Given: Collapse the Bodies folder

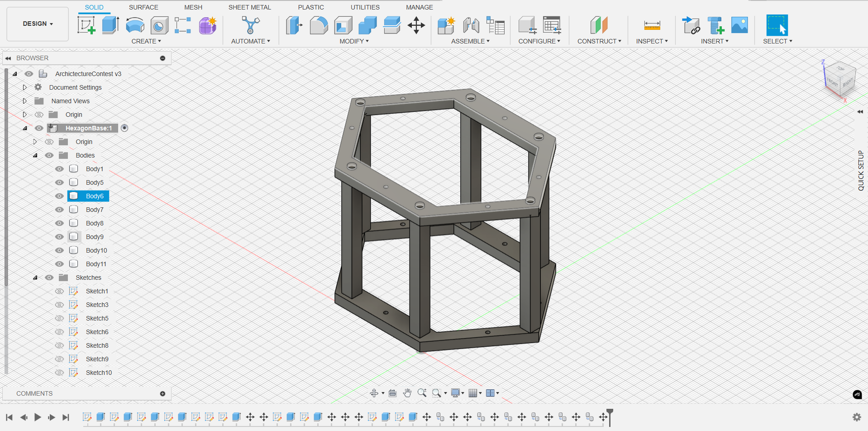Looking at the screenshot, I should [x=35, y=155].
